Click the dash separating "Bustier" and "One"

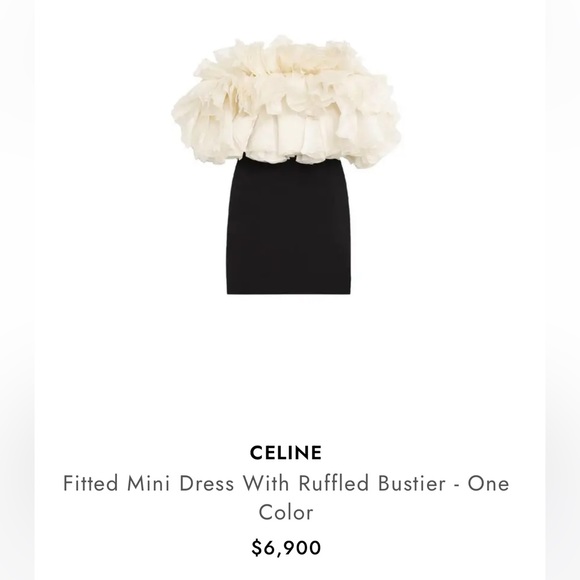click(x=456, y=485)
